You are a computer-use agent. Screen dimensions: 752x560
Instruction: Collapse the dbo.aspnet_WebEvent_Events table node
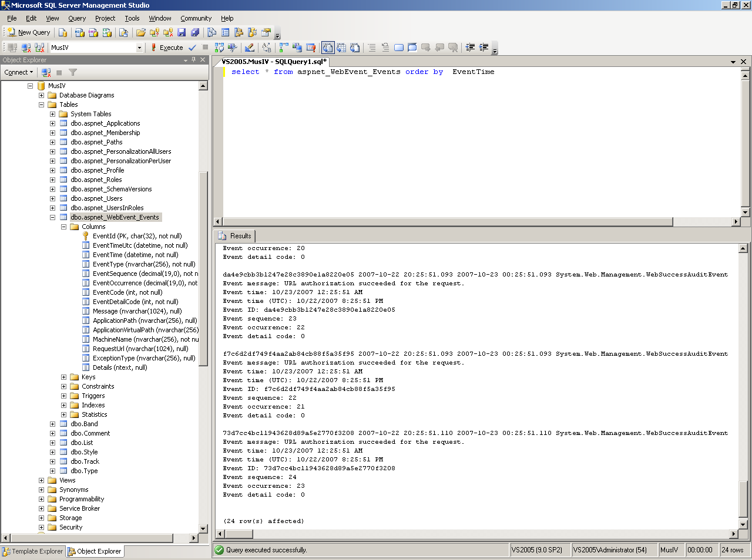pos(52,217)
